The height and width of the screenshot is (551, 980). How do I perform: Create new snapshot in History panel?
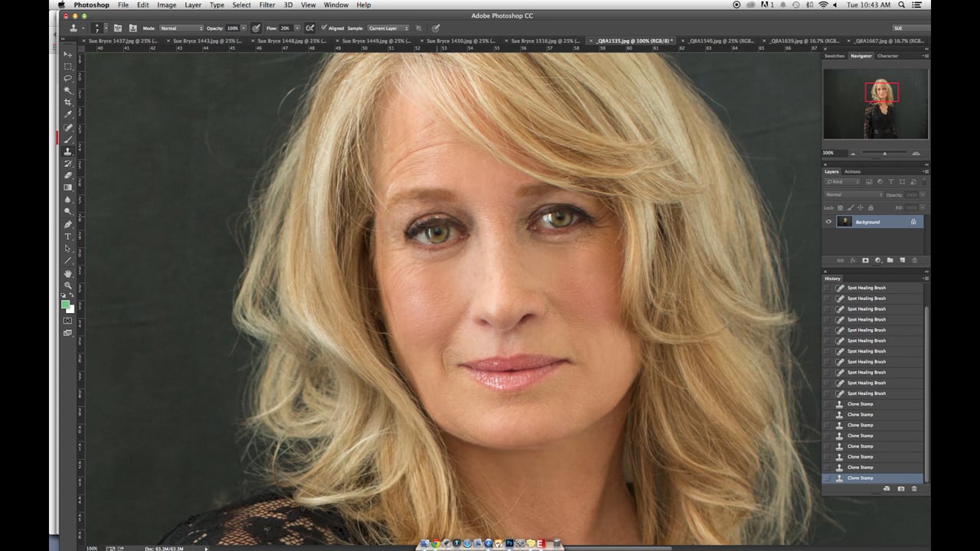[x=901, y=488]
